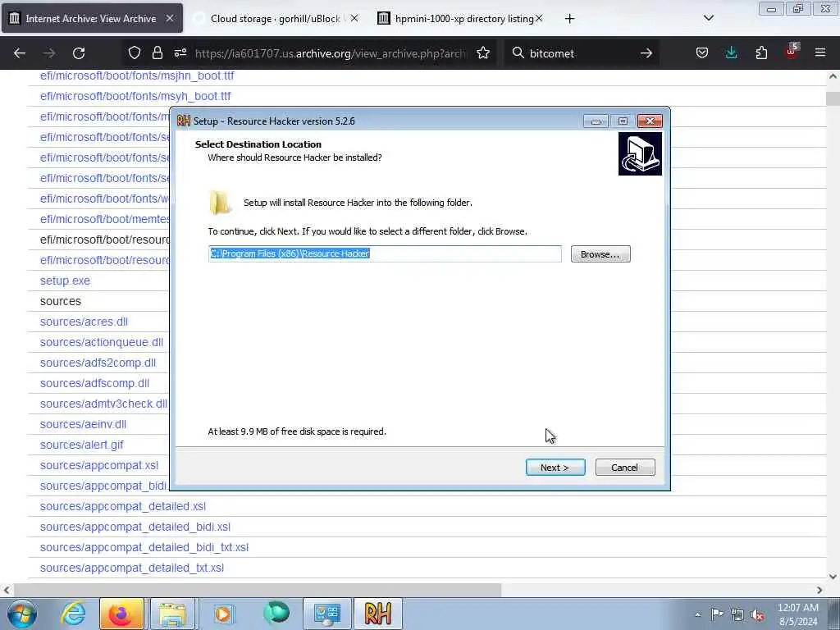Open the Firefox hamburger menu
840x630 pixels.
tap(820, 52)
